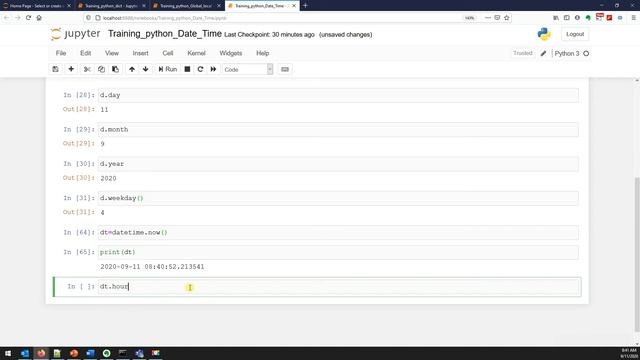Open the command palette keyboard icon
Image resolution: width=640 pixels, height=360 pixels.
pos(285,69)
